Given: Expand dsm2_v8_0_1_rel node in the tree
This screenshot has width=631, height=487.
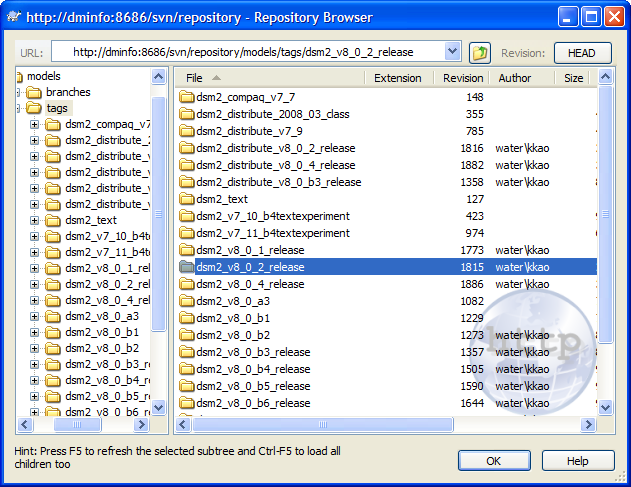Looking at the screenshot, I should pyautogui.click(x=35, y=268).
